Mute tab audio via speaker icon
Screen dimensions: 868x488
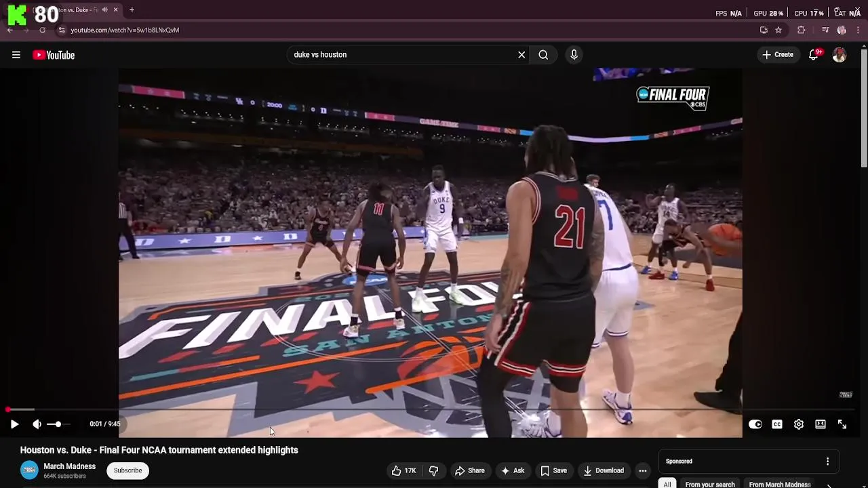point(104,10)
